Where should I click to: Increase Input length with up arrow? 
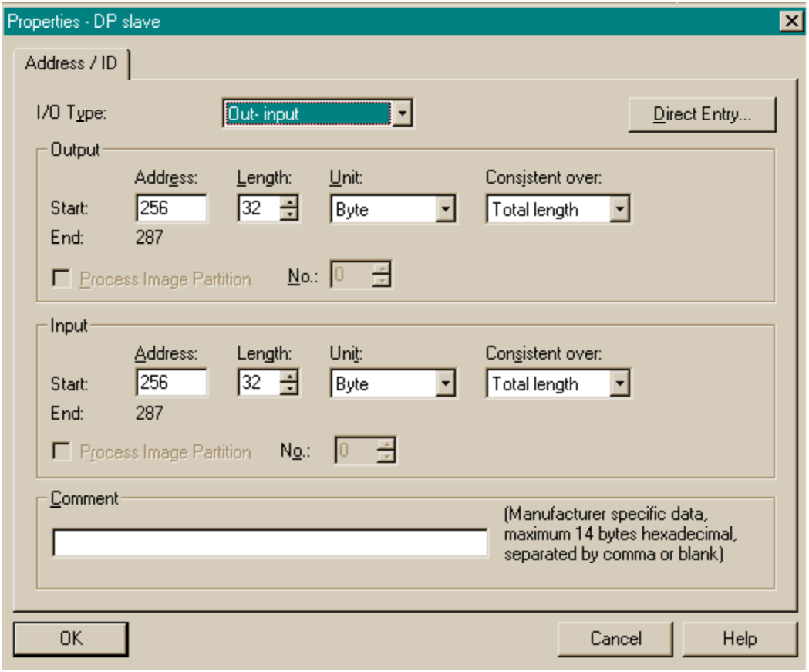pos(289,377)
